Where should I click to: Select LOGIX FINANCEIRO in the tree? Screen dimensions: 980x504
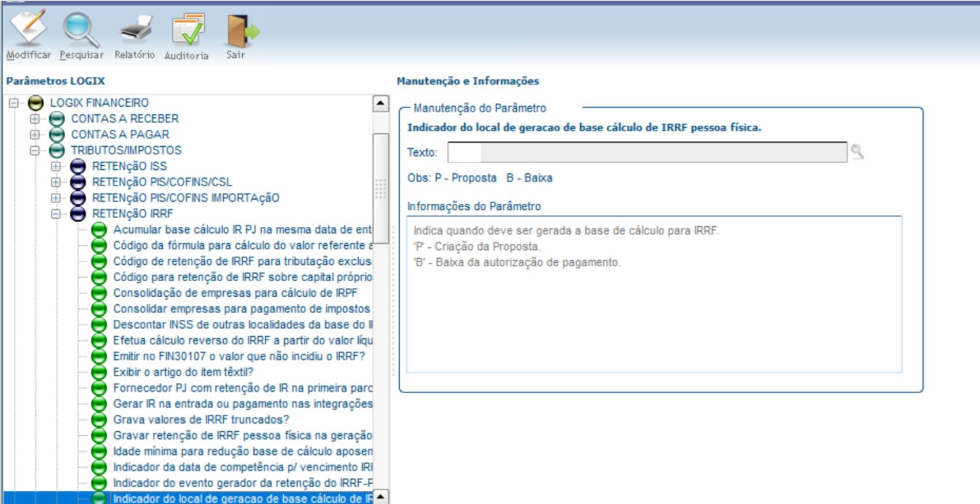tap(99, 103)
